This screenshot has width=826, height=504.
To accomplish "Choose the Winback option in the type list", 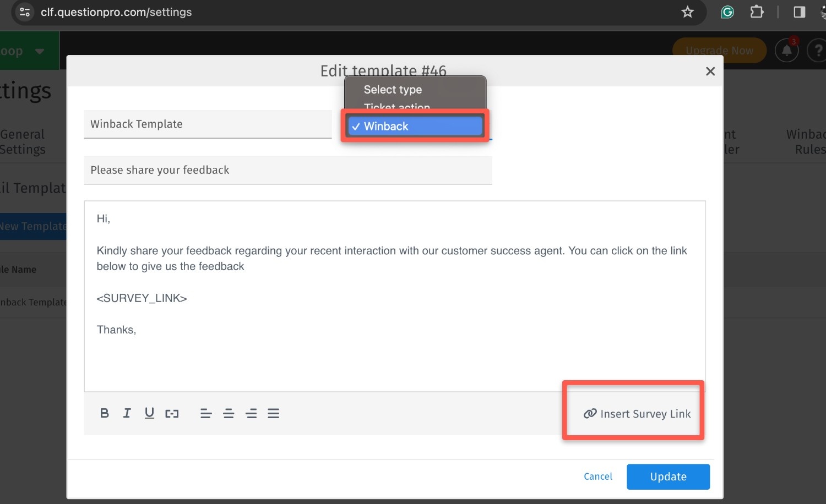I will (415, 127).
